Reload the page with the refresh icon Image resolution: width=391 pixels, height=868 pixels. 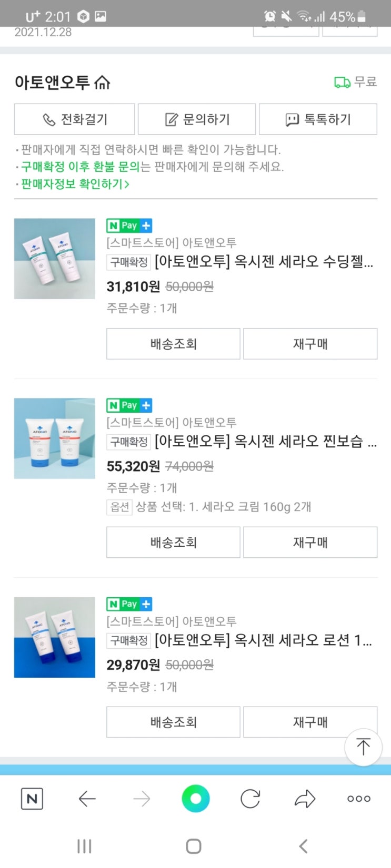pos(250,799)
